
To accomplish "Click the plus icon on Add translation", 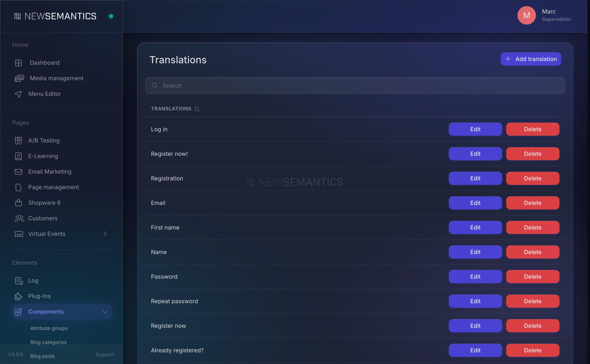I will [x=508, y=59].
